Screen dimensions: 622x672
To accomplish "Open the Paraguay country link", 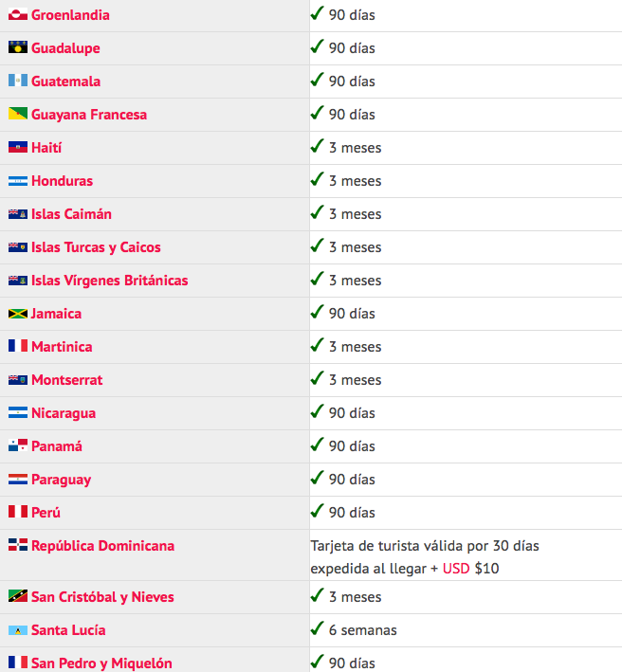I will click(x=61, y=480).
